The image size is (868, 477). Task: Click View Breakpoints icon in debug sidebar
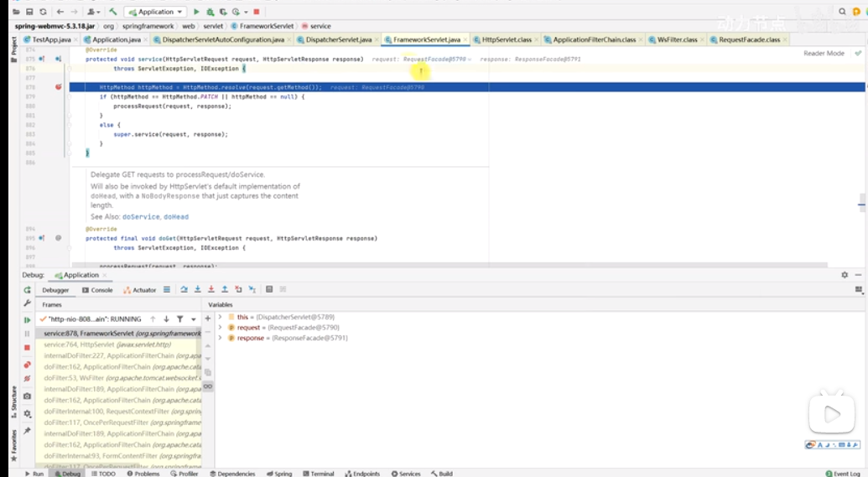27,366
